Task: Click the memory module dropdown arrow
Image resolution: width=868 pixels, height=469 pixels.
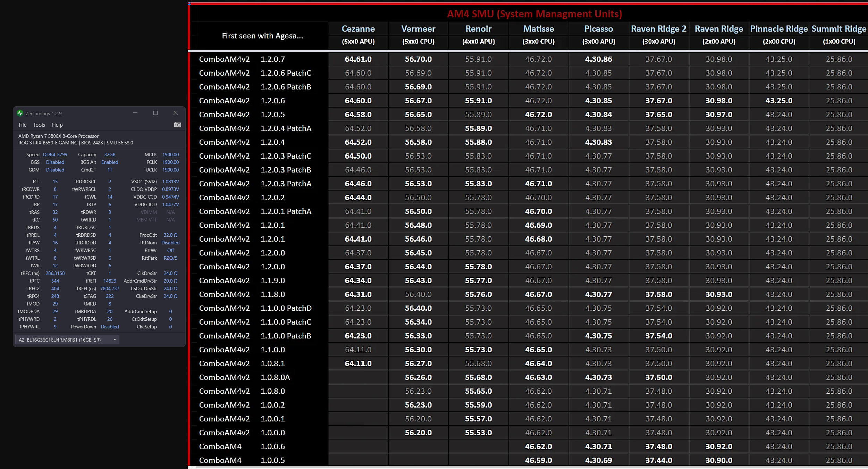Action: [115, 340]
